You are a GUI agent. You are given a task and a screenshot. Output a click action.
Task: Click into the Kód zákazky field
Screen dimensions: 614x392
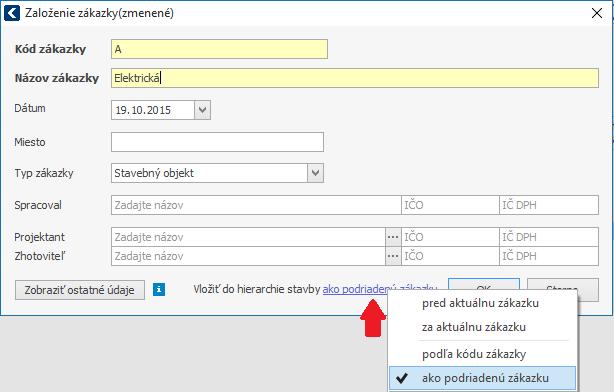point(219,49)
